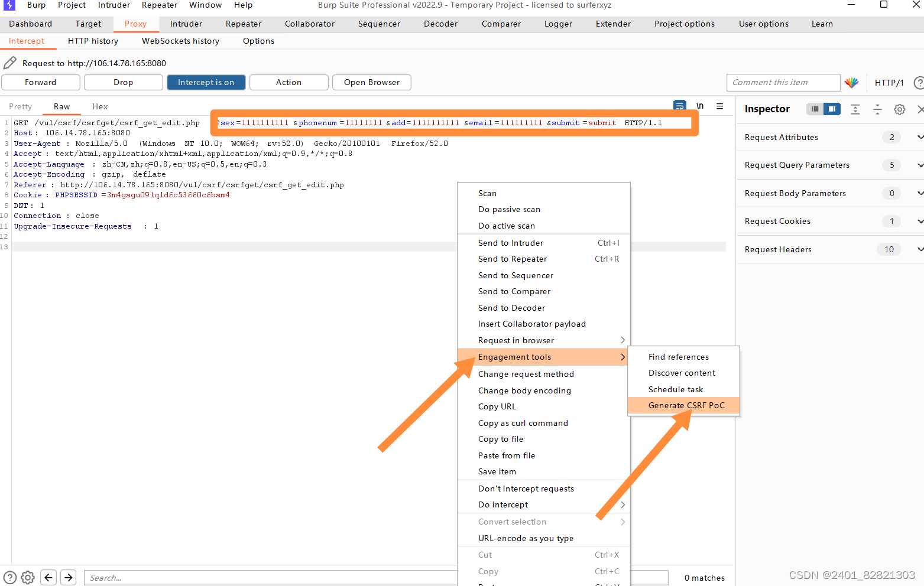Screen dimensions: 924x586
Task: Choose Generate CSRF PoC
Action: (x=683, y=405)
